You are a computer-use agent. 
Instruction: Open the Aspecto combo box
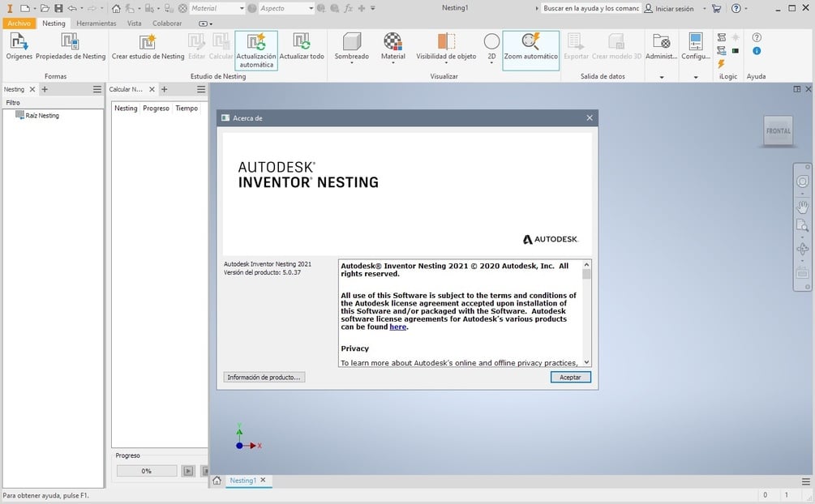point(286,8)
